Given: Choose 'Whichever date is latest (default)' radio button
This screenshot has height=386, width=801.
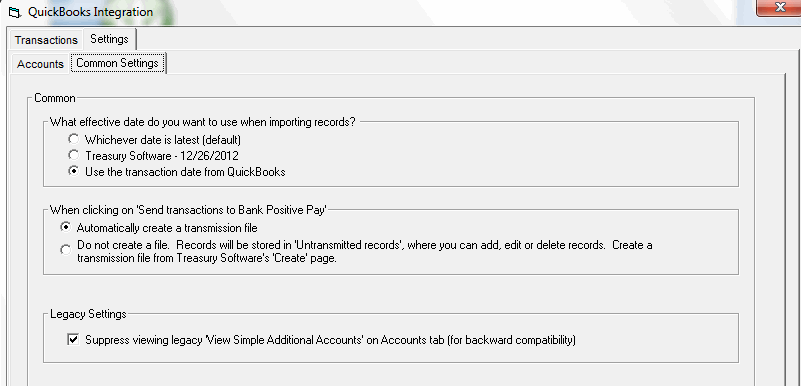Looking at the screenshot, I should click(74, 139).
